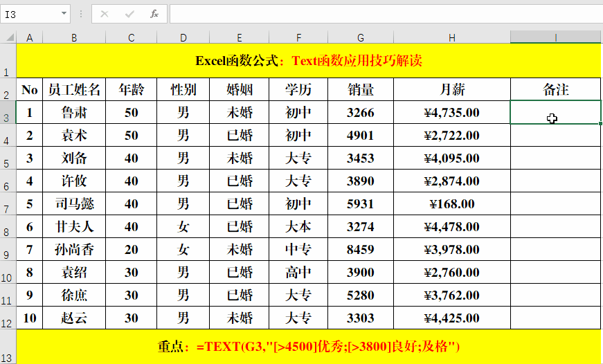This screenshot has width=603, height=364.
Task: Click the '员工姓名' header cell
Action: pos(74,89)
